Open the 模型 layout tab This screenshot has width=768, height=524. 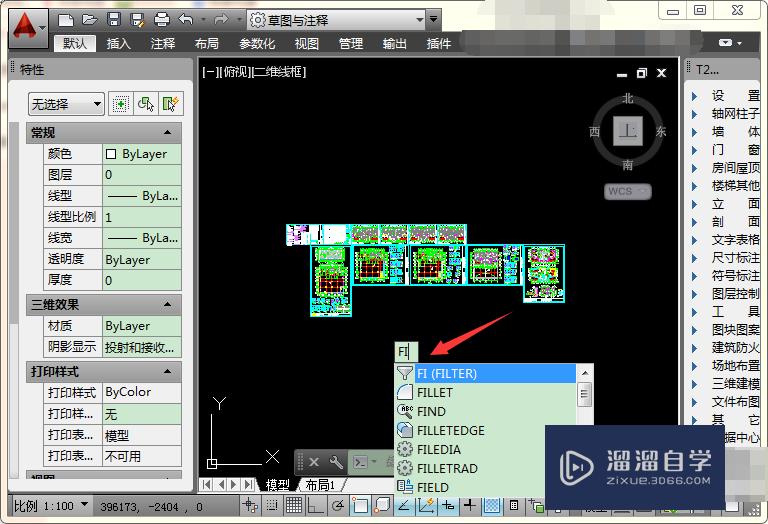coord(277,485)
